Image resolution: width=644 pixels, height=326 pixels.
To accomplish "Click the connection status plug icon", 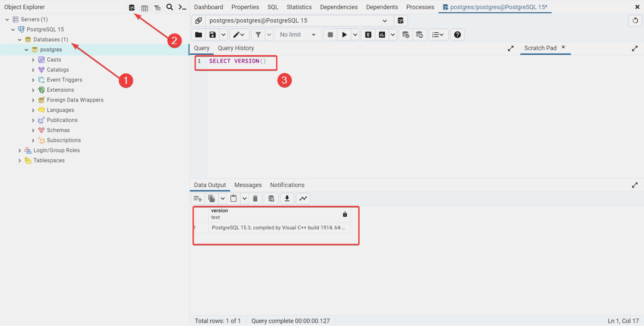I will [199, 21].
